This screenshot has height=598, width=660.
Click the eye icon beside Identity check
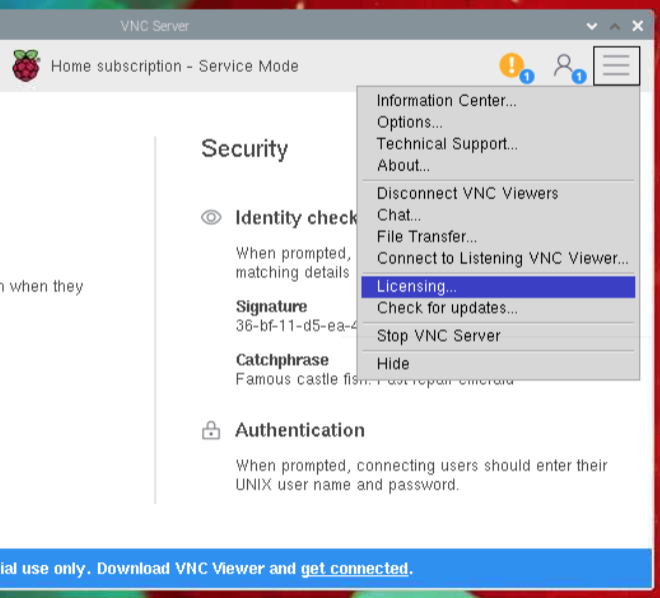(211, 218)
